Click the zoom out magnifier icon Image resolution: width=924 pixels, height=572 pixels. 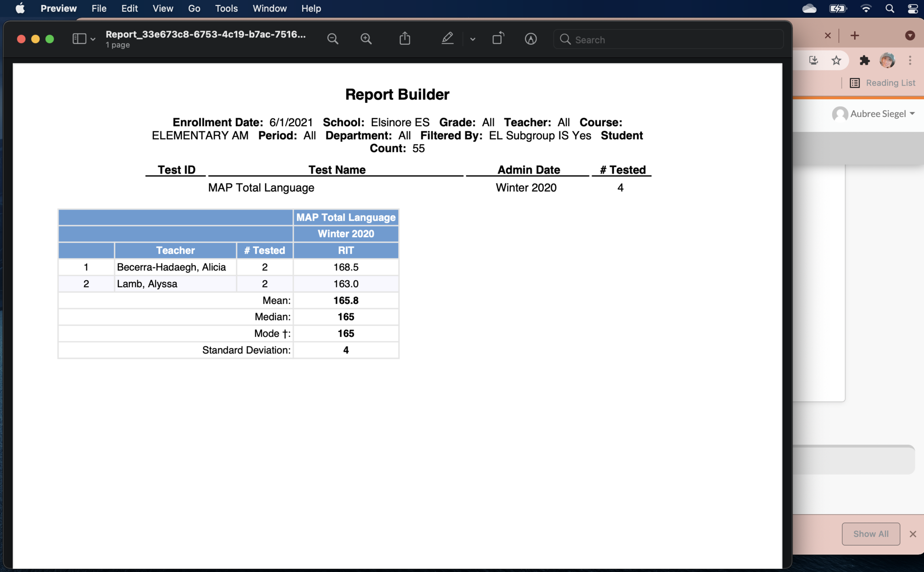click(x=333, y=39)
